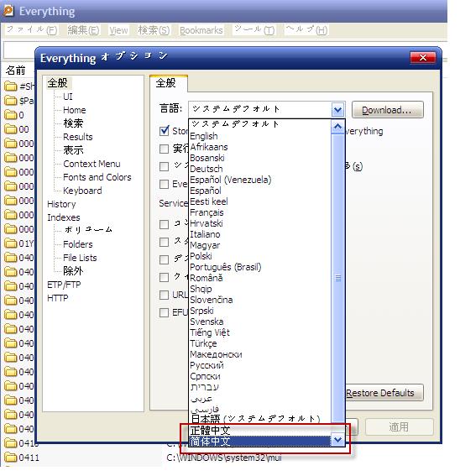Select the folder icon named 00
The height and width of the screenshot is (476, 460).
(x=11, y=129)
